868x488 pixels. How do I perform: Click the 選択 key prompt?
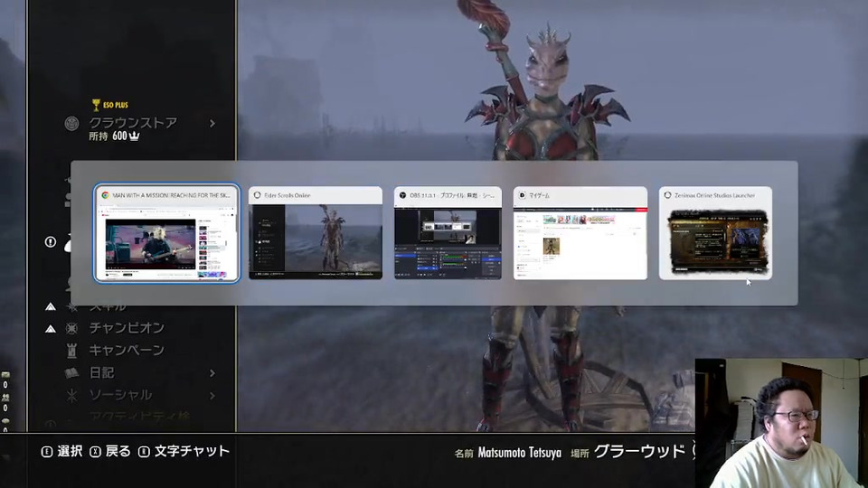click(62, 452)
